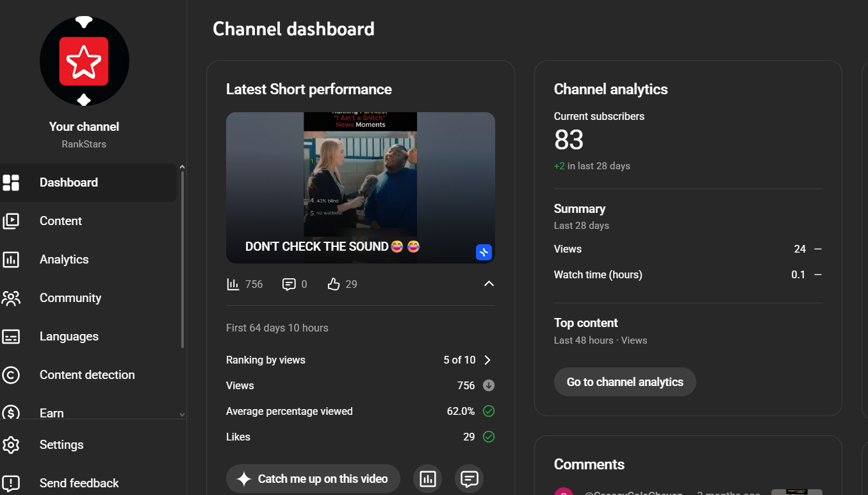The height and width of the screenshot is (495, 868).
Task: Open video comments icon beside Catch me up
Action: (470, 479)
